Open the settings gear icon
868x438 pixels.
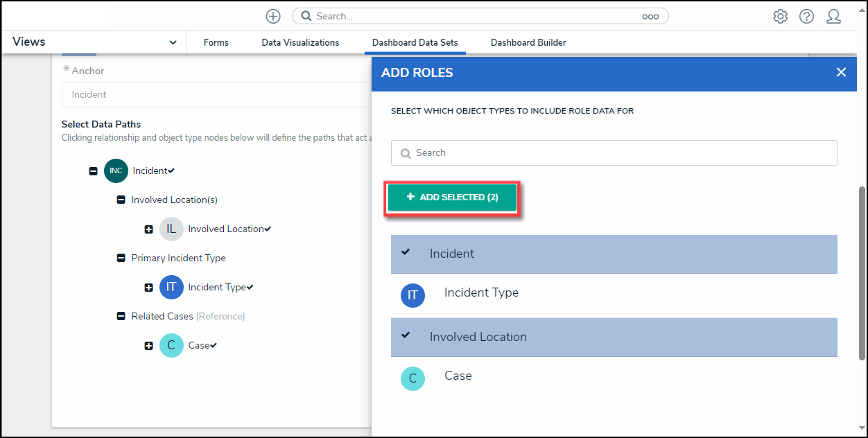click(x=781, y=16)
